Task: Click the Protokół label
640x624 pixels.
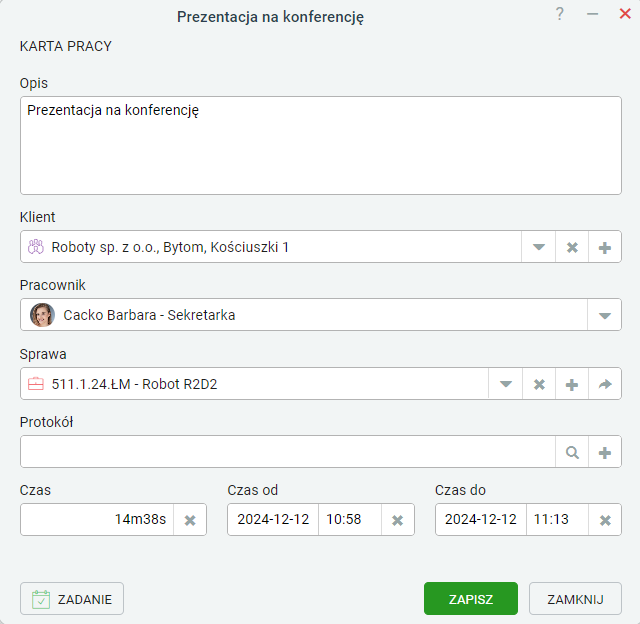Action: [x=46, y=422]
